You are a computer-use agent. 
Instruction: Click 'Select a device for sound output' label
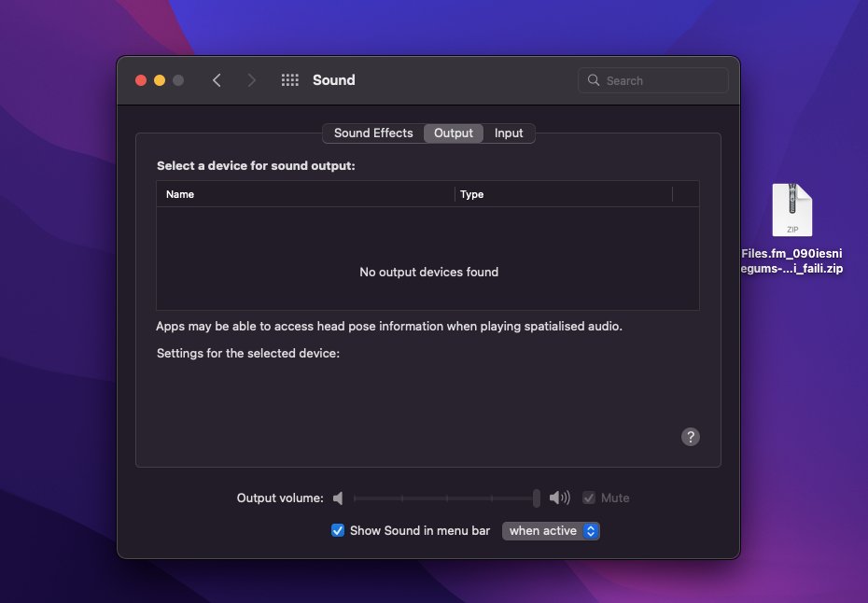click(256, 165)
